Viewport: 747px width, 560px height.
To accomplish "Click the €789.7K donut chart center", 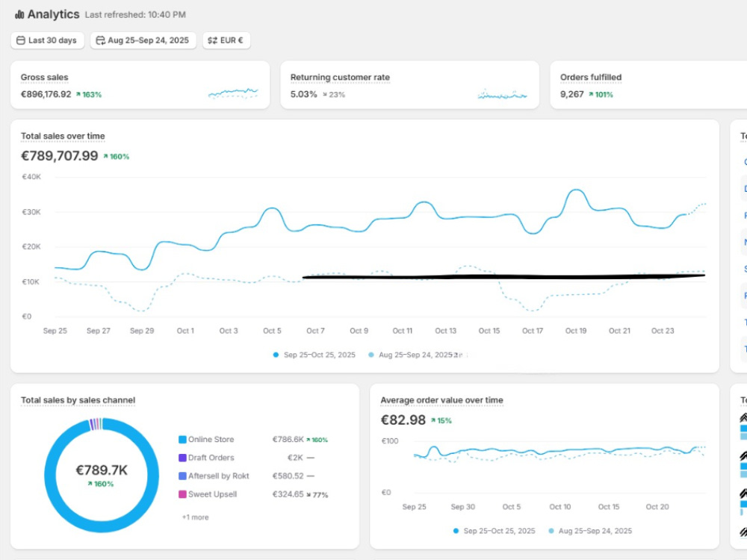I will coord(102,470).
